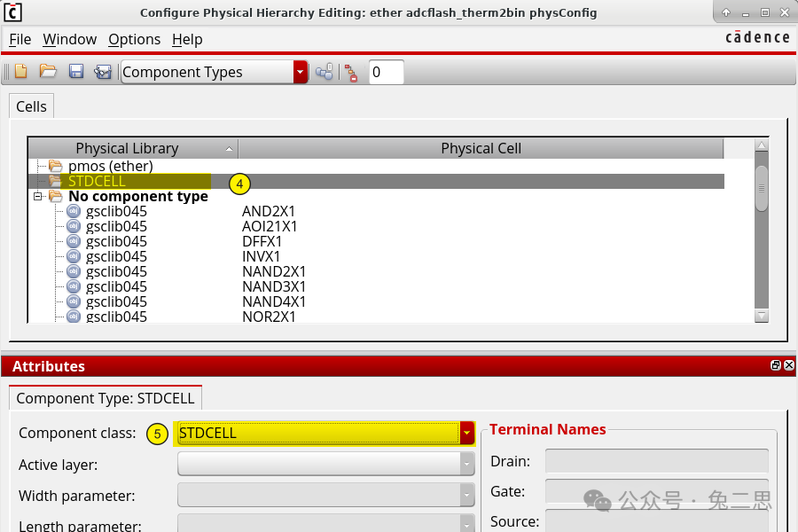Select the Cells tab
Viewport: 798px width, 532px height.
31,106
